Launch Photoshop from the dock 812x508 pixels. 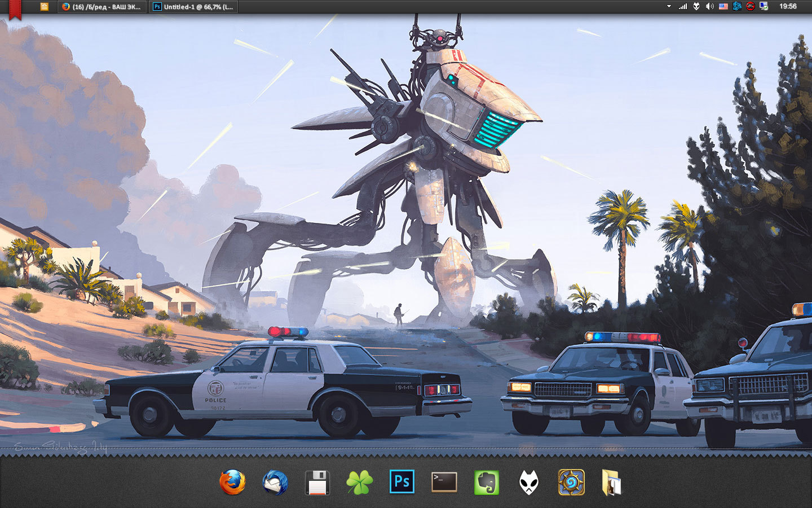(x=401, y=482)
